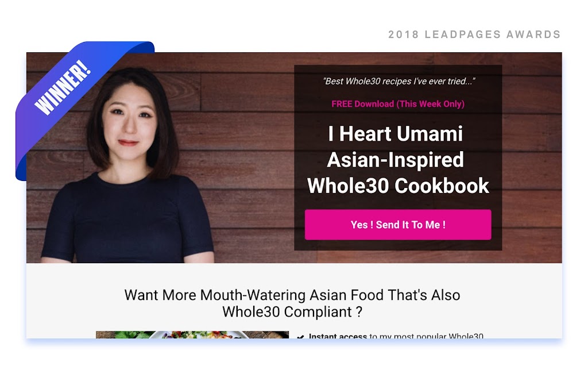Click the Whole30 Compliant ? subheading line

292,312
